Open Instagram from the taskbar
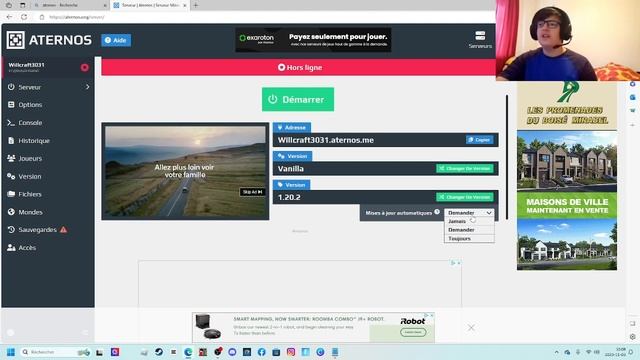 click(x=291, y=352)
